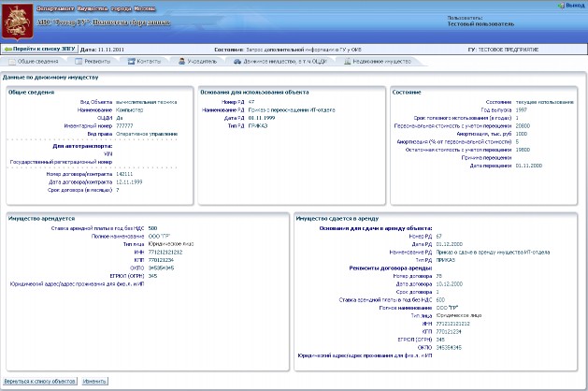
Task: Click the rent rate value 500 in Имущество арендуется
Action: pos(152,228)
